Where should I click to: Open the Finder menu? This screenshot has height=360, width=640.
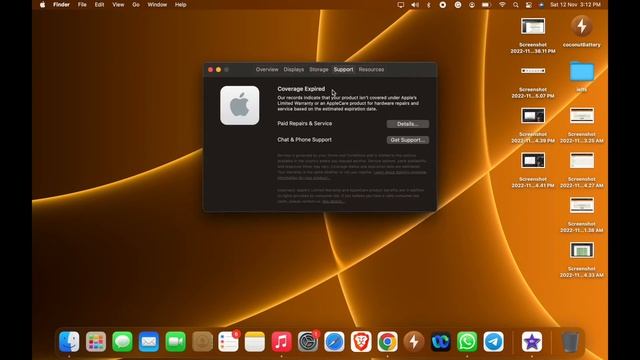tap(61, 5)
